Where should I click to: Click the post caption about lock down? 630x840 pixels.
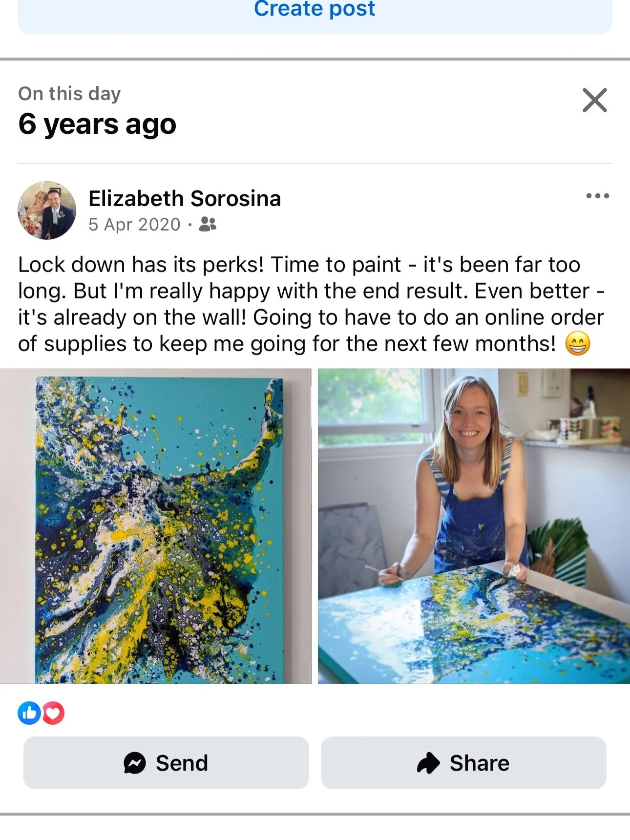[311, 304]
